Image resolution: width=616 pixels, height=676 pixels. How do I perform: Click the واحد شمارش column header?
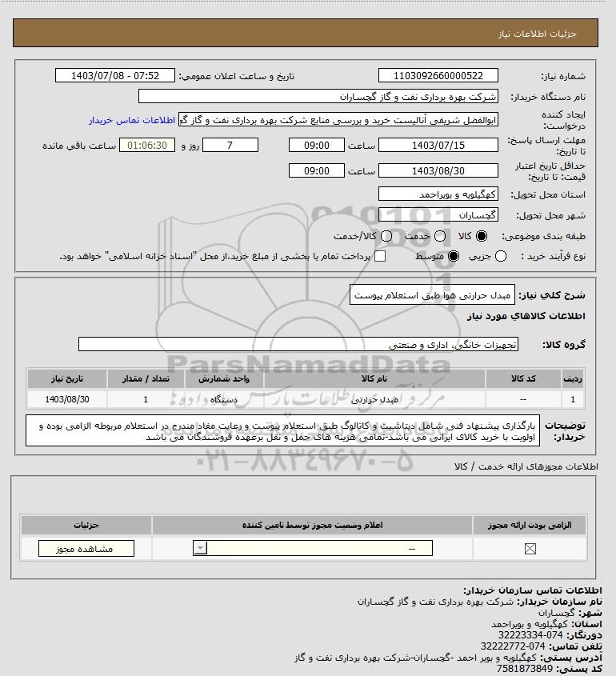point(224,378)
